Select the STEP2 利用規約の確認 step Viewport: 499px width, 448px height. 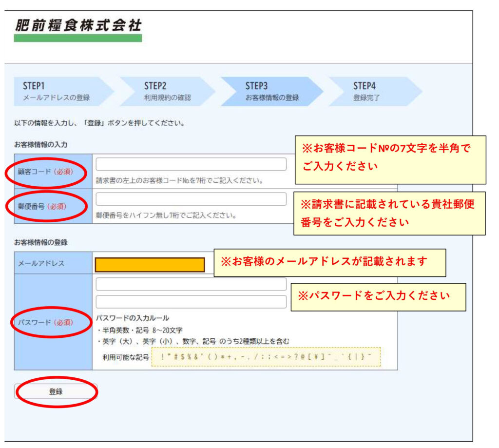pos(168,91)
